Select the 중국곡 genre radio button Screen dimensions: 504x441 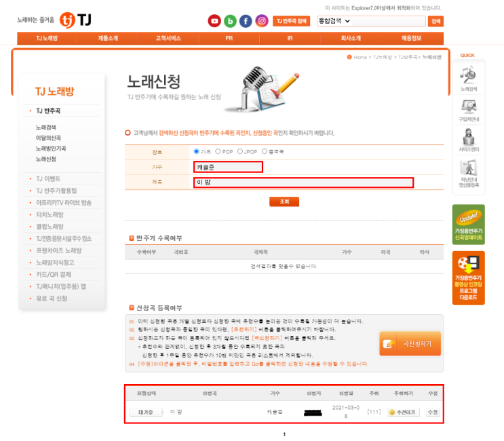(x=265, y=151)
